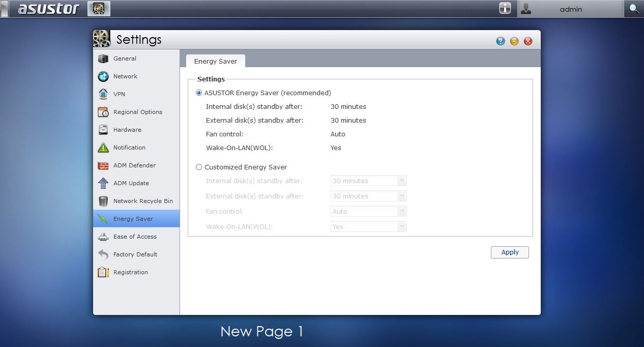Select Customized Energy Saver option
Viewport: 644px width, 347px height.
[199, 167]
